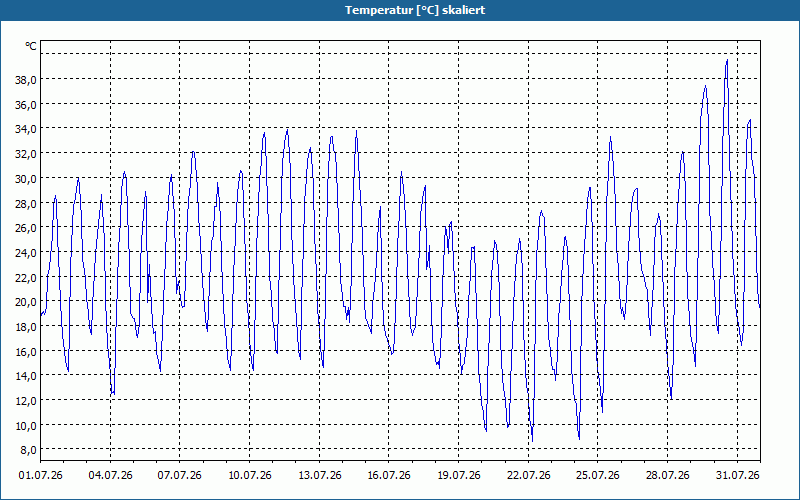800x500 pixels.
Task: Click the 14,0 y-axis label
Action: tap(27, 376)
